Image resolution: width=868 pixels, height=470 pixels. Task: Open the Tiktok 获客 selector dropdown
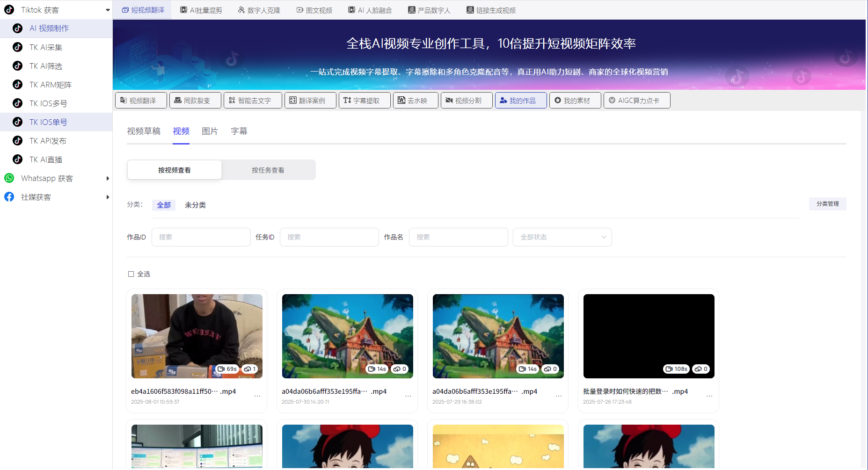pyautogui.click(x=56, y=9)
